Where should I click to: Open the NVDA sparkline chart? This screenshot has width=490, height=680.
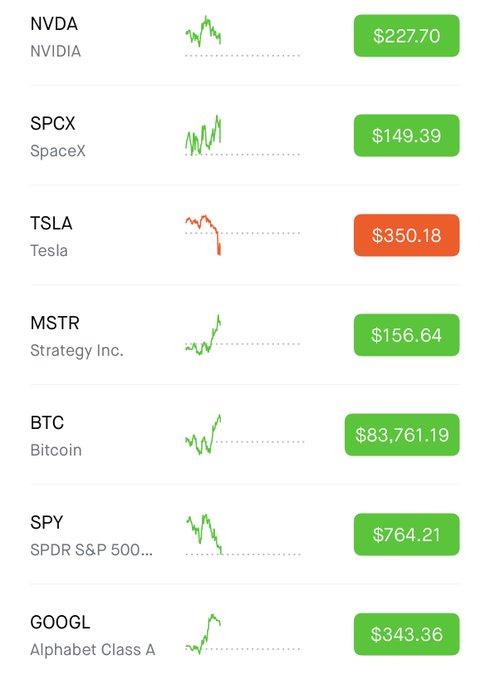242,36
